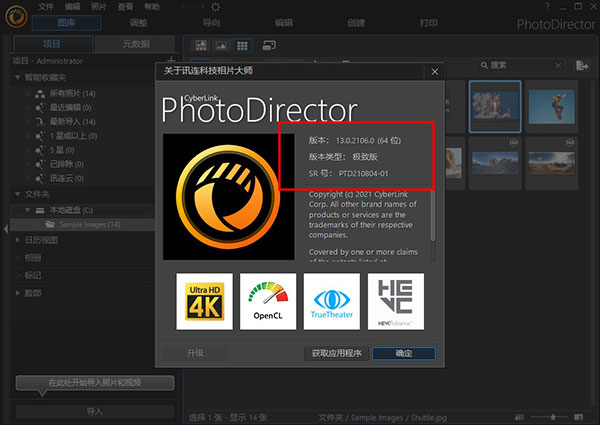The height and width of the screenshot is (425, 600).
Task: Click the HEVC Advance logo
Action: point(396,301)
